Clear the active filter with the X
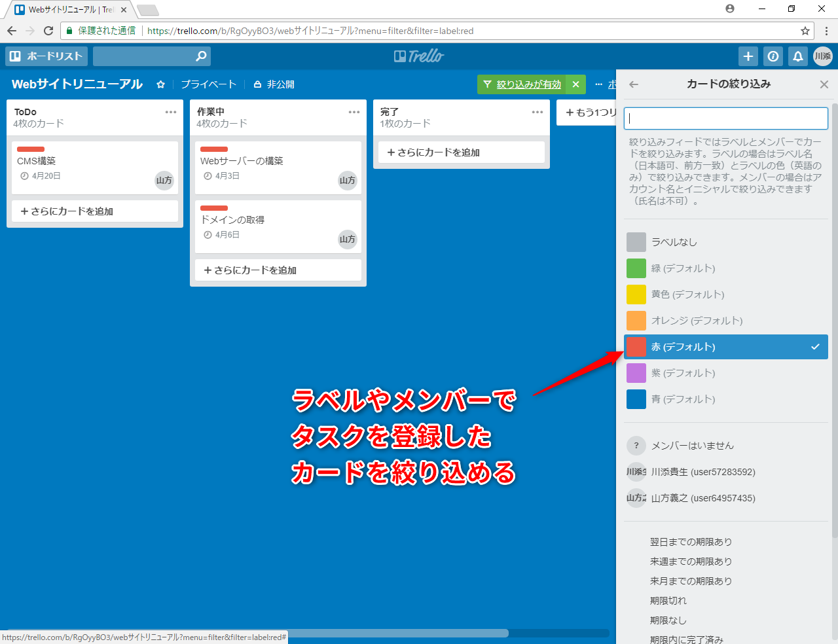This screenshot has height=644, width=838. (x=575, y=84)
